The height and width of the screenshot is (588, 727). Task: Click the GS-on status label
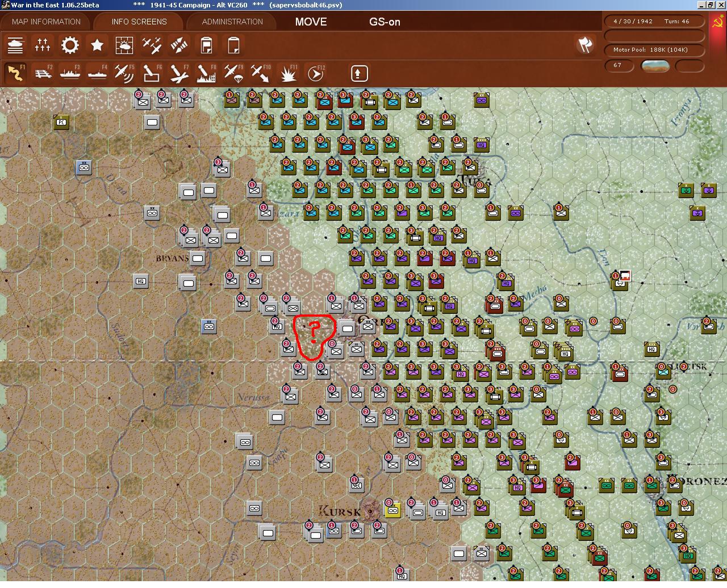click(x=385, y=22)
